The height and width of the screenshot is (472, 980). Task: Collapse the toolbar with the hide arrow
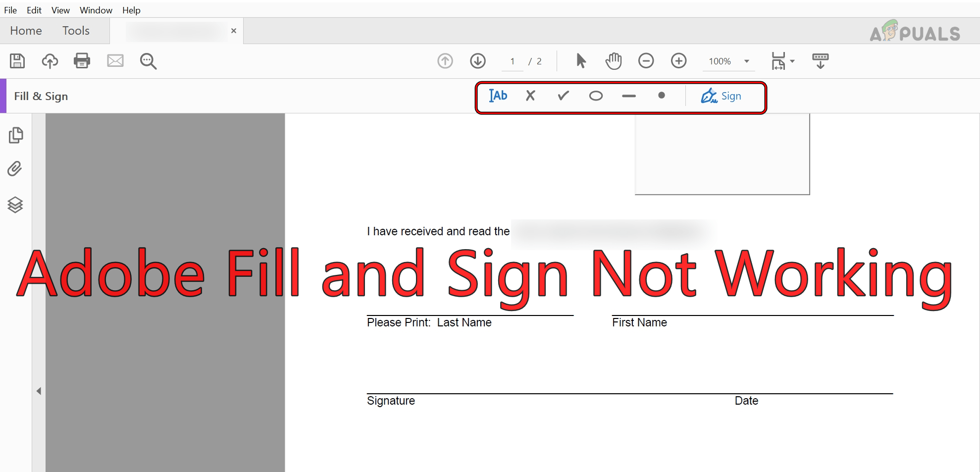[x=820, y=60]
